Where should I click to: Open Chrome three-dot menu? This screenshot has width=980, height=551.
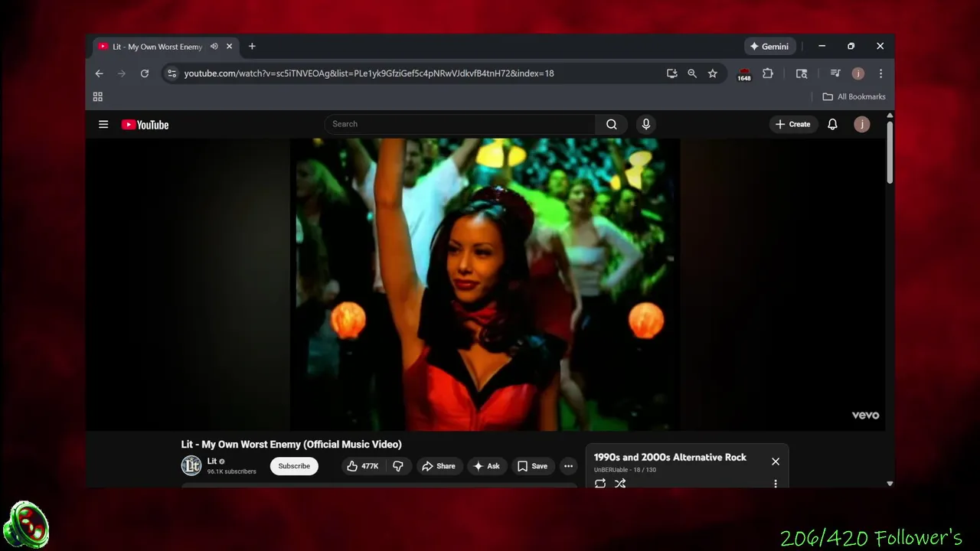[x=880, y=73]
